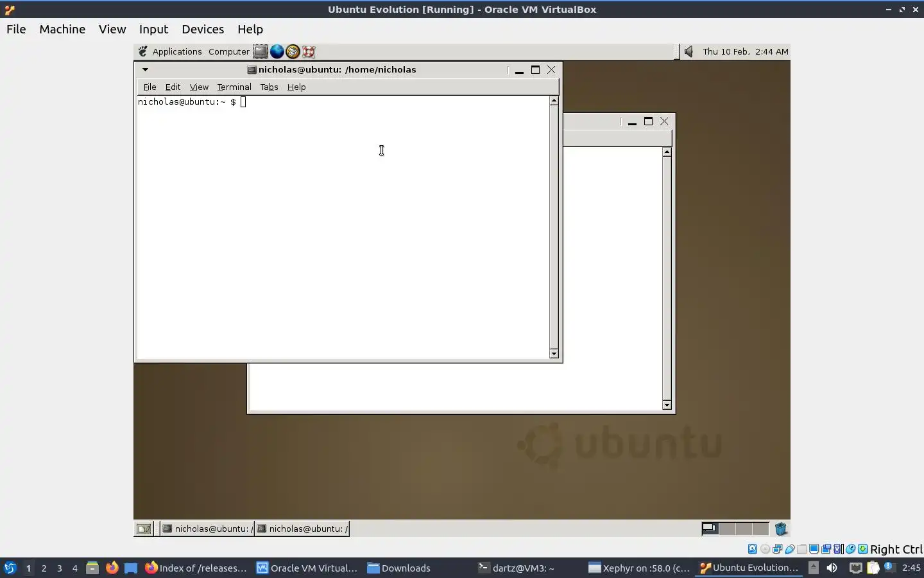Viewport: 924px width, 578px height.
Task: Open the host notification tray icon
Action: pos(890,568)
